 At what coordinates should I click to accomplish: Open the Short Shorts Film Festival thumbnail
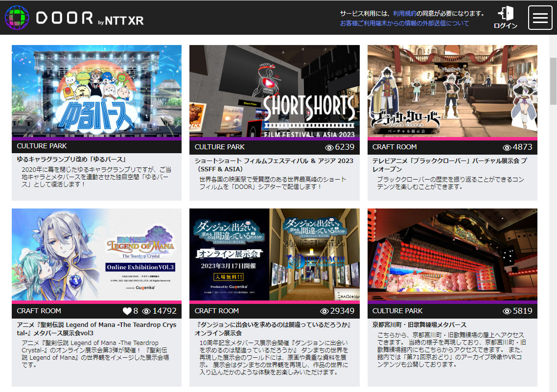[x=274, y=92]
